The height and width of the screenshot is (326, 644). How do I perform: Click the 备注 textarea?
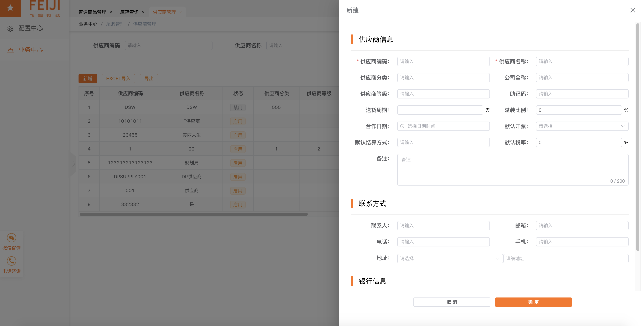click(513, 170)
